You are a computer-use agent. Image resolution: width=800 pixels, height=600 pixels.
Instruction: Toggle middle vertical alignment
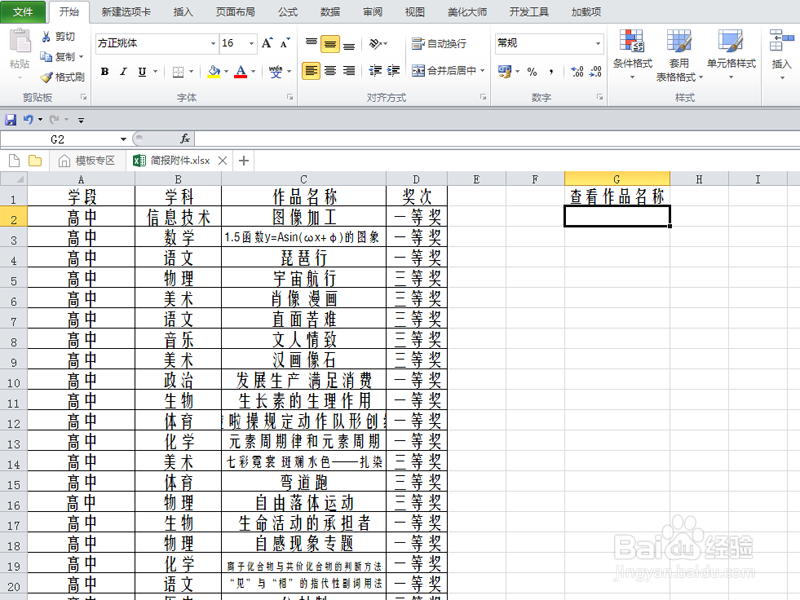330,44
